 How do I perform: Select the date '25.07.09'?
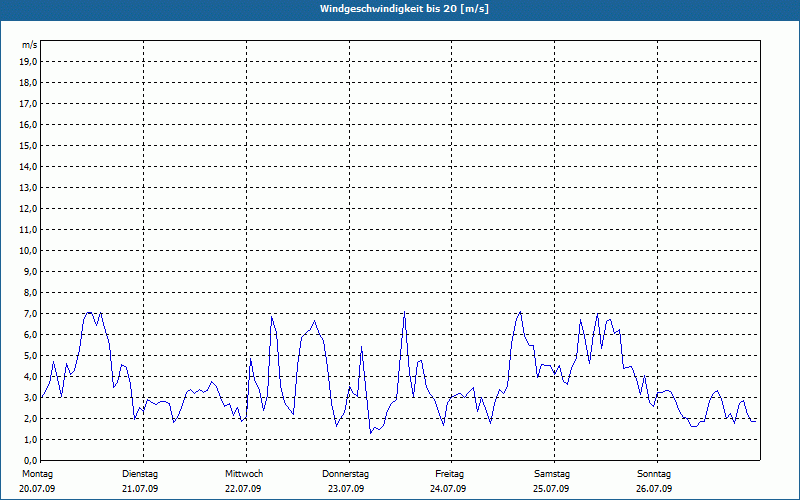[x=551, y=489]
